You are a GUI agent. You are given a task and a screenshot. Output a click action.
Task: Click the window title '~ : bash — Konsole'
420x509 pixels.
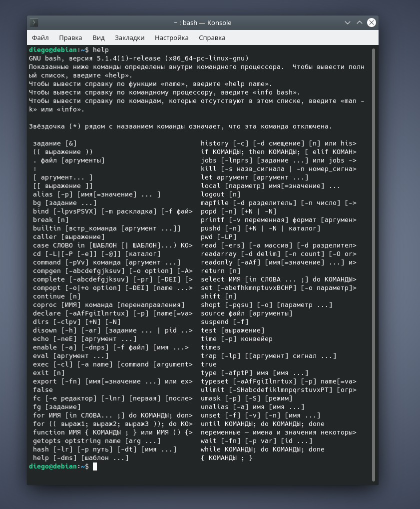[202, 22]
